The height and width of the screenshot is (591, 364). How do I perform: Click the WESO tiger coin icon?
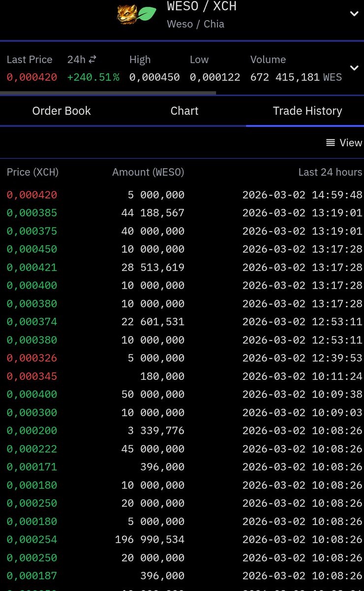(127, 14)
